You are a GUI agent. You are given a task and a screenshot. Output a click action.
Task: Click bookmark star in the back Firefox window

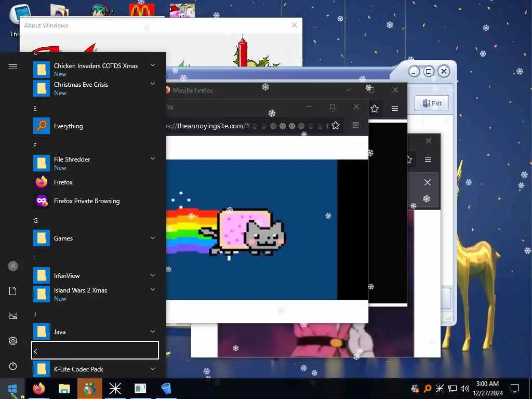(x=375, y=109)
